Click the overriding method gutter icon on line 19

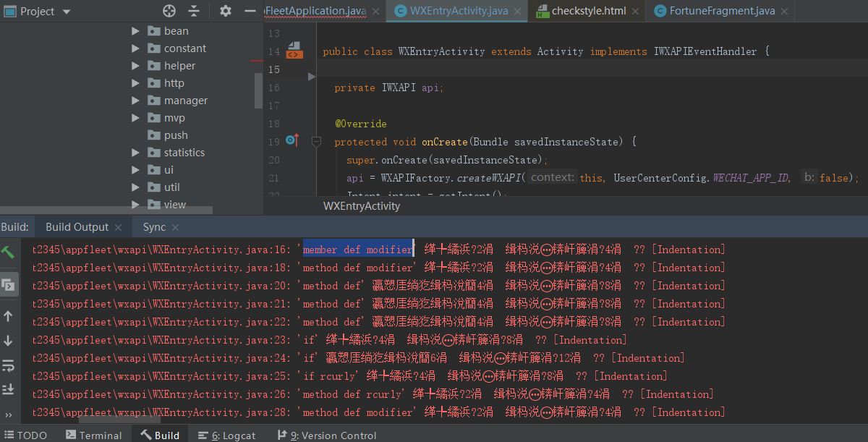coord(292,141)
